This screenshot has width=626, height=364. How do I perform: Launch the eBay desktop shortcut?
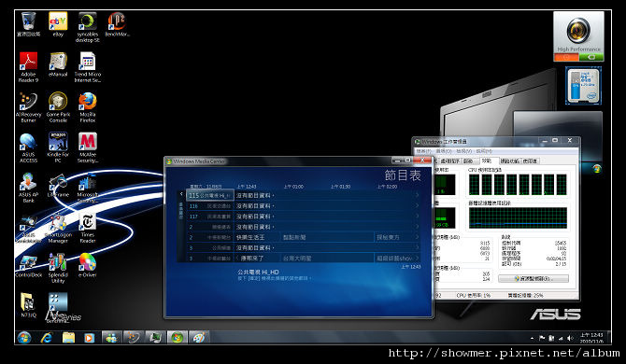(58, 24)
